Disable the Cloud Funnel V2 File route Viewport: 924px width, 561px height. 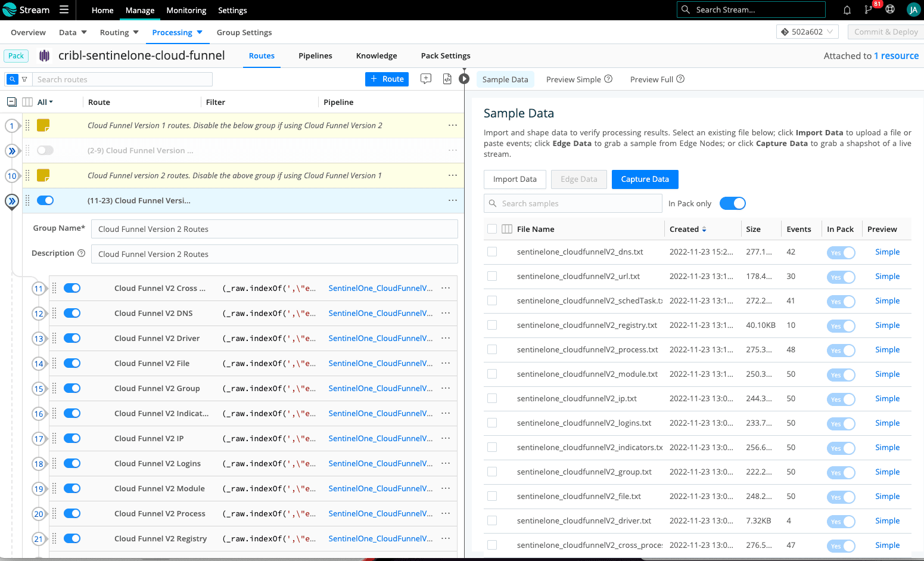[x=72, y=363]
